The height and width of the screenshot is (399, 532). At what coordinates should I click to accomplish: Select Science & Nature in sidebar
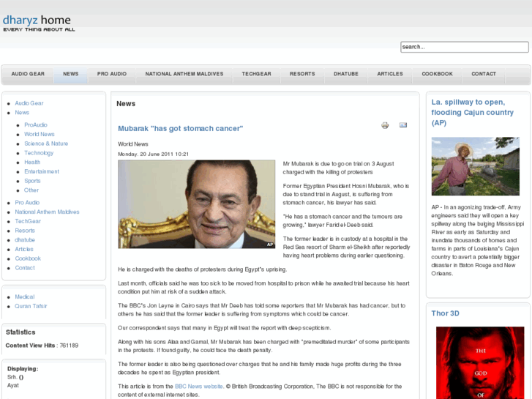pyautogui.click(x=46, y=143)
